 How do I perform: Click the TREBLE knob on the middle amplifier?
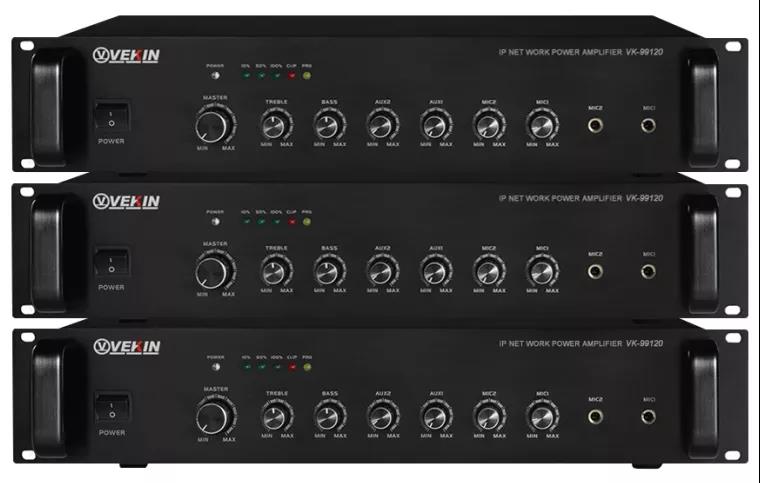pyautogui.click(x=276, y=272)
